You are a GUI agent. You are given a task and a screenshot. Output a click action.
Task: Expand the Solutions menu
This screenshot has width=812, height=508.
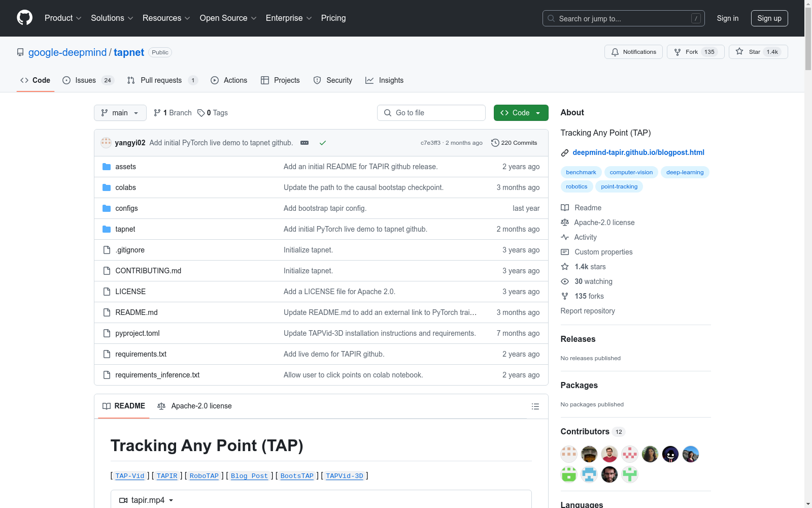(112, 18)
